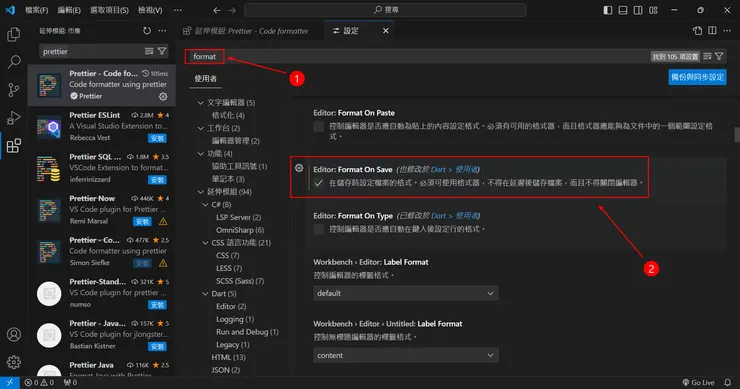
Task: Enable Editor Format On Type checkbox
Action: point(319,229)
